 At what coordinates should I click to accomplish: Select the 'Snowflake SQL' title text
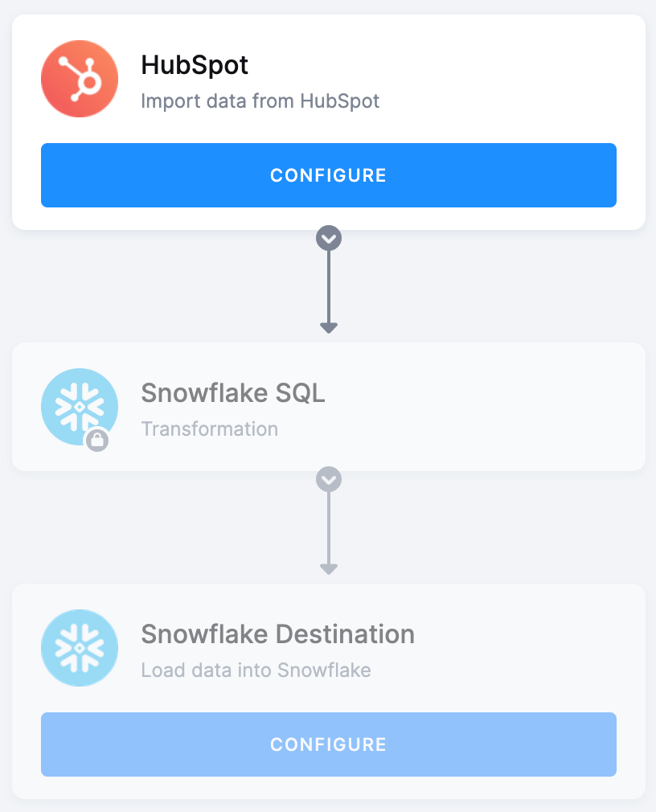(233, 393)
